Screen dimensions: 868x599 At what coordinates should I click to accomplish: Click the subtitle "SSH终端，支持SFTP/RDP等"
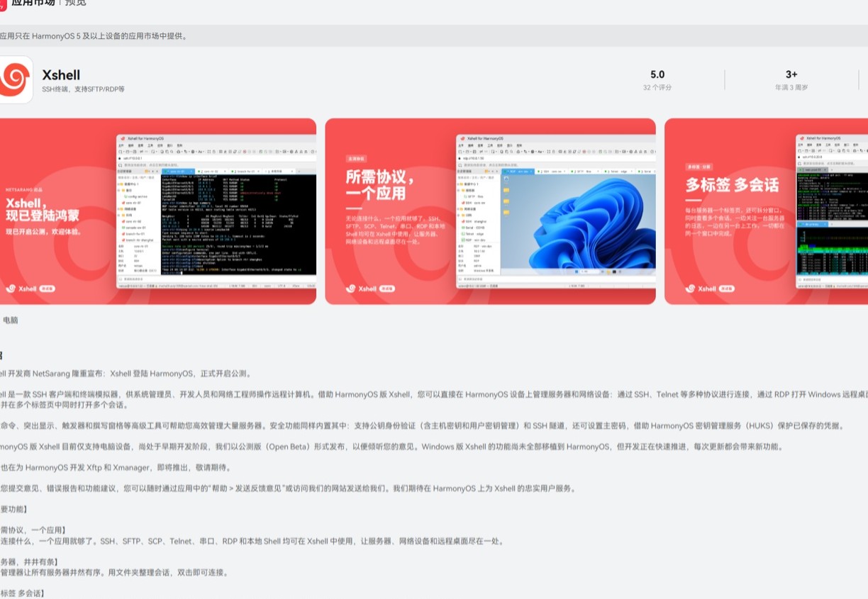pos(83,89)
